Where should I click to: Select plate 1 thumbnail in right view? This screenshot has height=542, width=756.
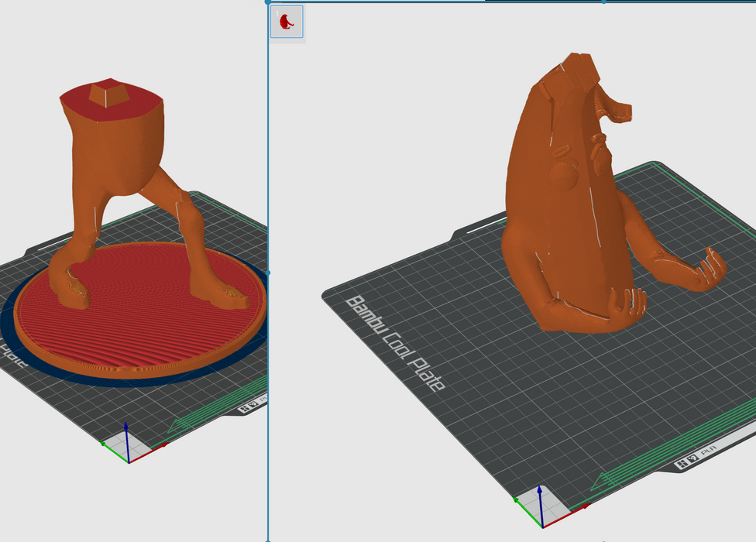[x=287, y=22]
